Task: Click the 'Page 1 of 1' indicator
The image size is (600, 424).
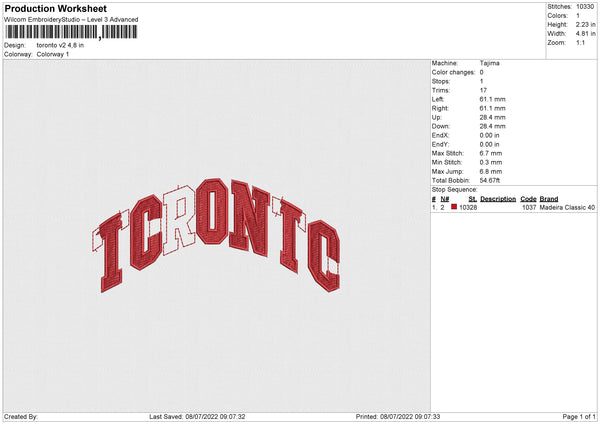Action: pos(579,416)
